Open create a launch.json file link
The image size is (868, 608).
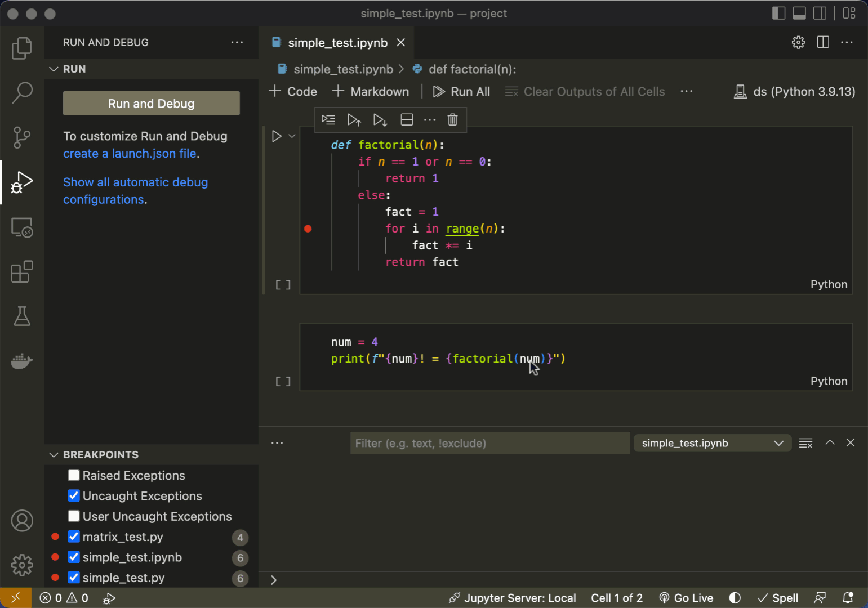(x=130, y=154)
